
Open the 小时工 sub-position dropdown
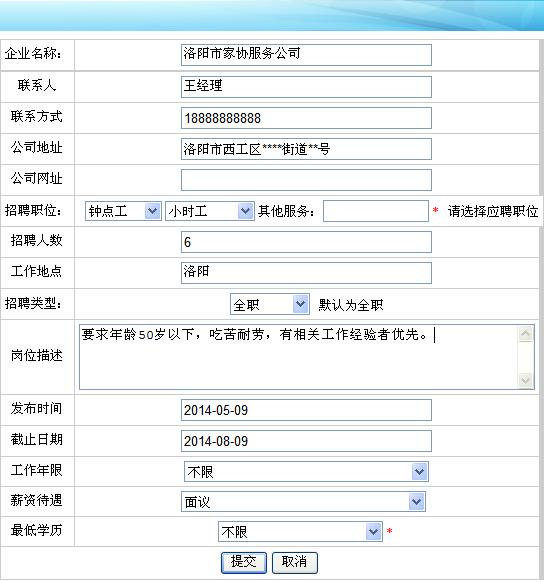210,211
